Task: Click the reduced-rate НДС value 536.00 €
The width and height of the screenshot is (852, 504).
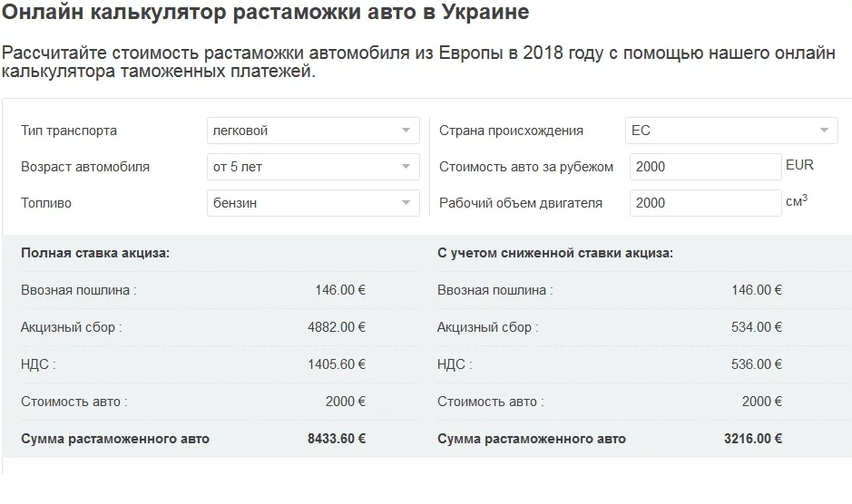Action: pyautogui.click(x=757, y=364)
